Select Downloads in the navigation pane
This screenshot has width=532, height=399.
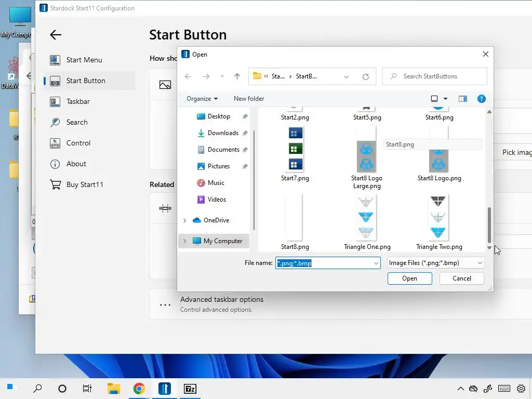[x=223, y=133]
